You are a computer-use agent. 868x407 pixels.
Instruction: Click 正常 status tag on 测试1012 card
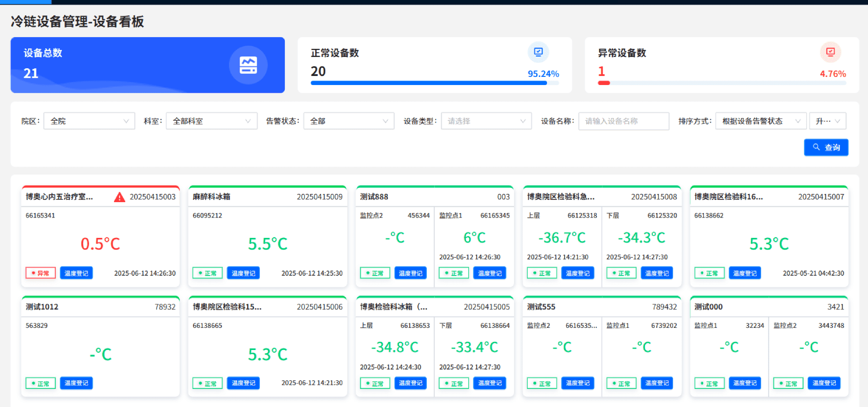41,383
